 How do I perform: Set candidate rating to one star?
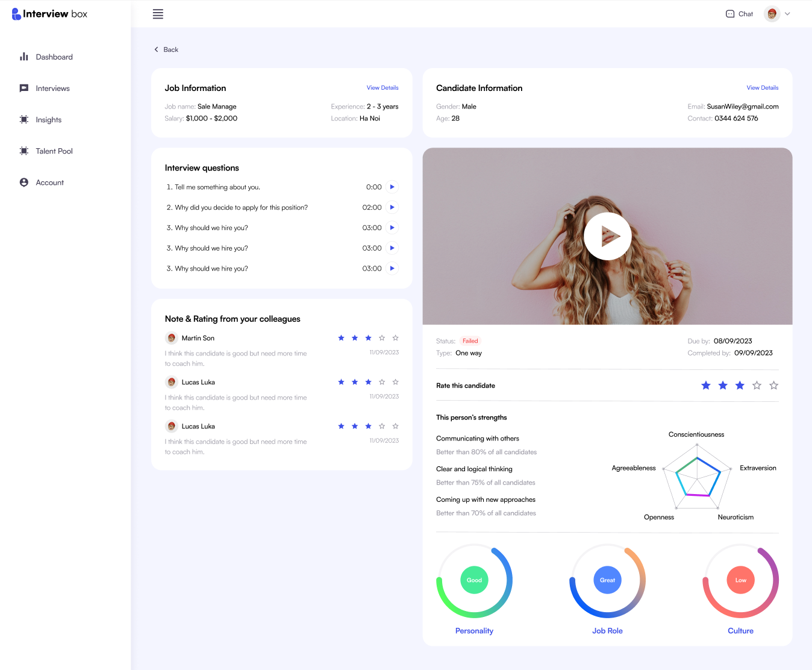point(706,386)
